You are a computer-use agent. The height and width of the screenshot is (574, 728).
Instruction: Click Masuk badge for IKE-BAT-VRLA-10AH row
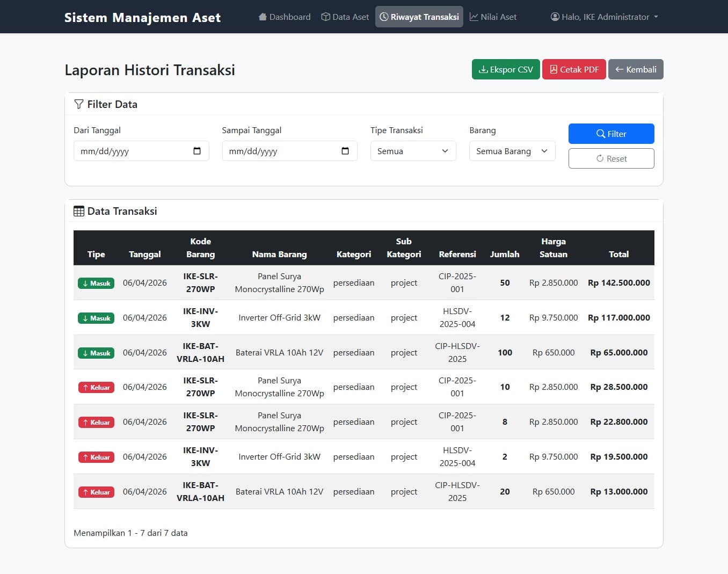pyautogui.click(x=96, y=353)
